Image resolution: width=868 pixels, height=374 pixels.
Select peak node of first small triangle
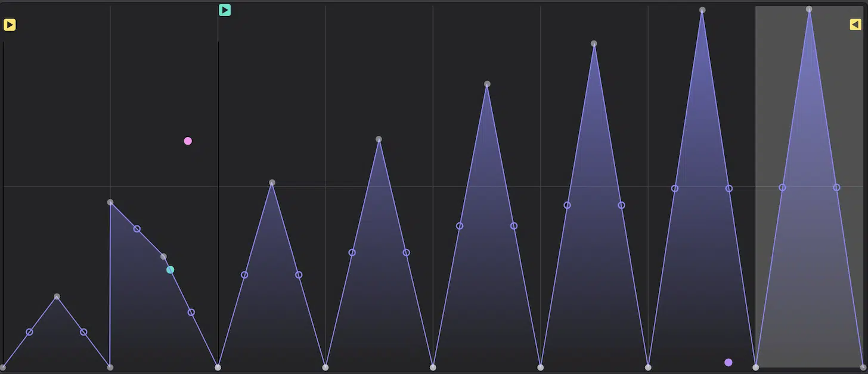coord(57,297)
